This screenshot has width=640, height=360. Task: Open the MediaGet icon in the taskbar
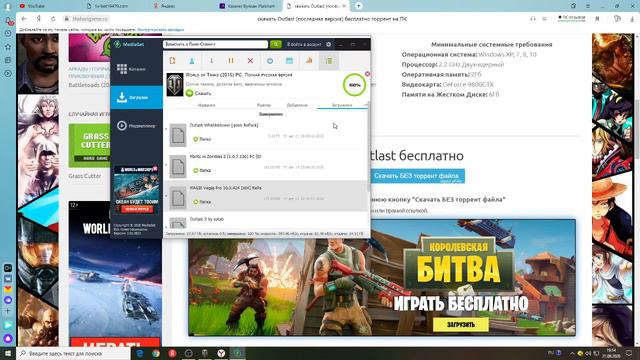point(238,353)
